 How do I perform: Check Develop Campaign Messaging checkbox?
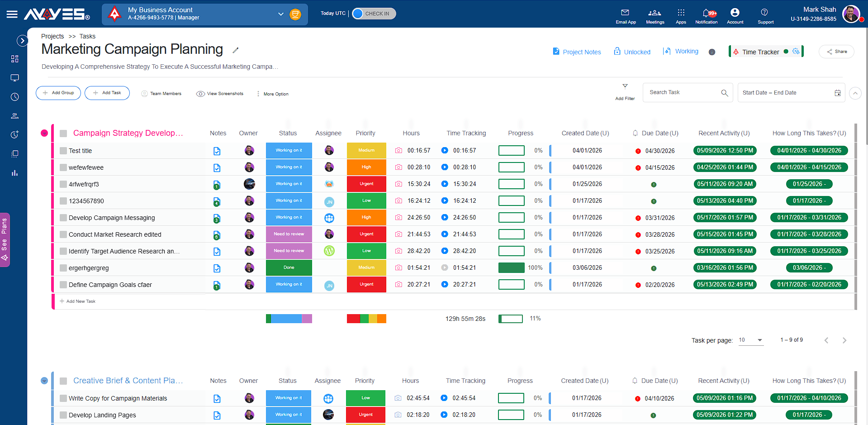pyautogui.click(x=63, y=218)
